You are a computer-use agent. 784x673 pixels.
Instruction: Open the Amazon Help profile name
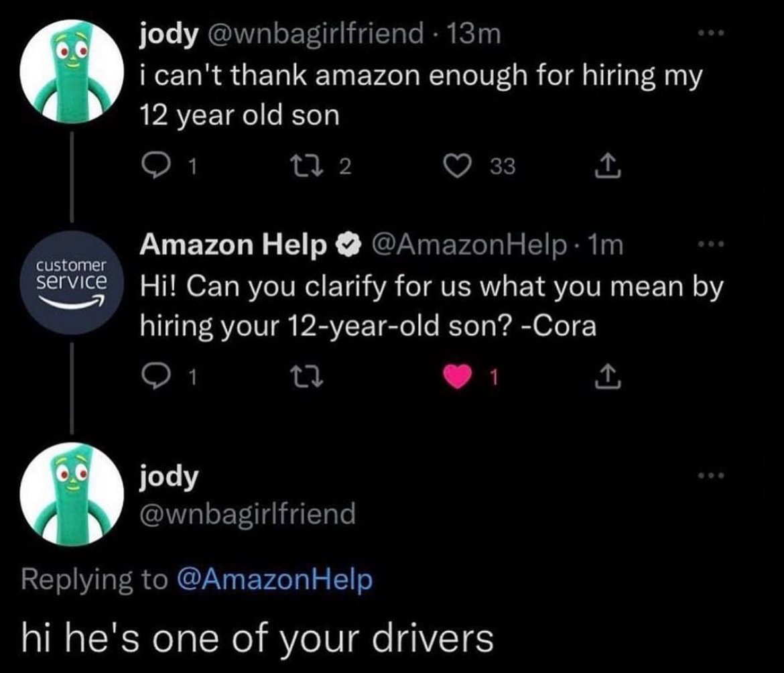231,247
